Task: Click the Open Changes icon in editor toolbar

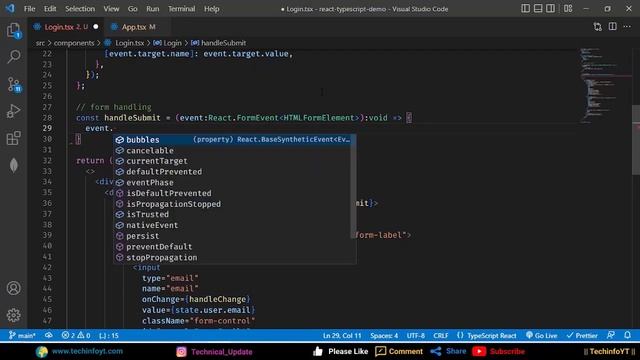Action: click(598, 27)
